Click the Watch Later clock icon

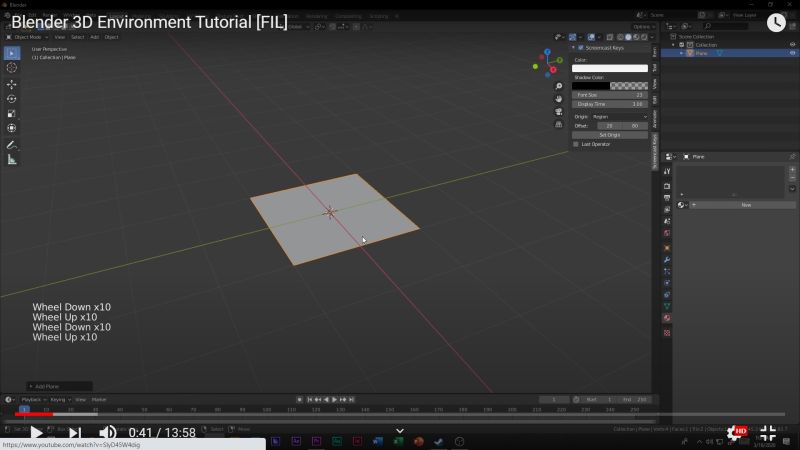pos(776,22)
